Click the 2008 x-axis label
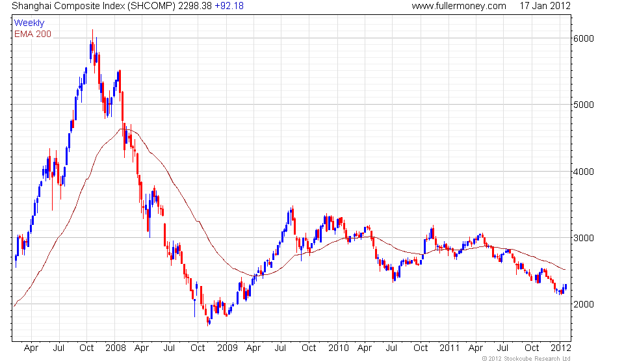624x364 pixels. (x=116, y=348)
